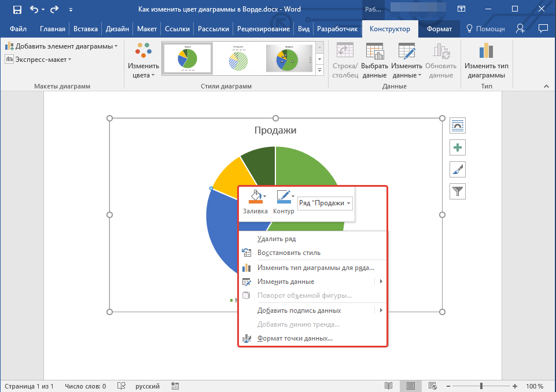Click macro recording icon in status bar
Image resolution: width=556 pixels, height=392 pixels.
point(175,386)
